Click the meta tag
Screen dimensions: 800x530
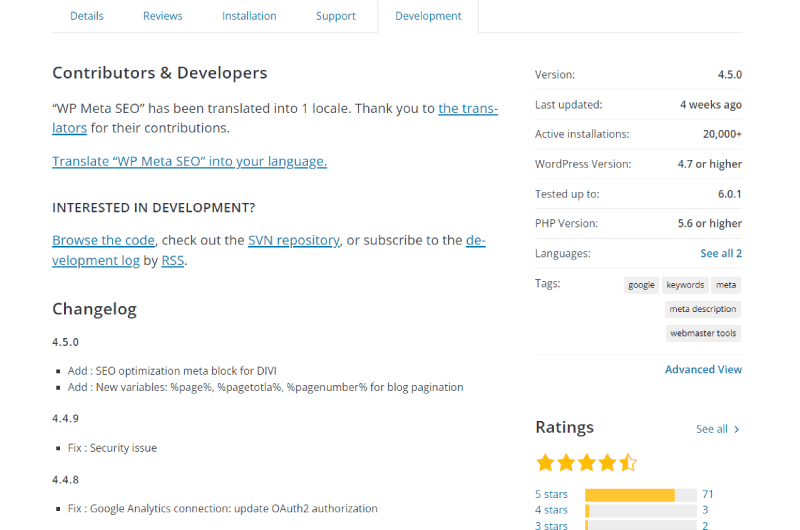pos(726,285)
